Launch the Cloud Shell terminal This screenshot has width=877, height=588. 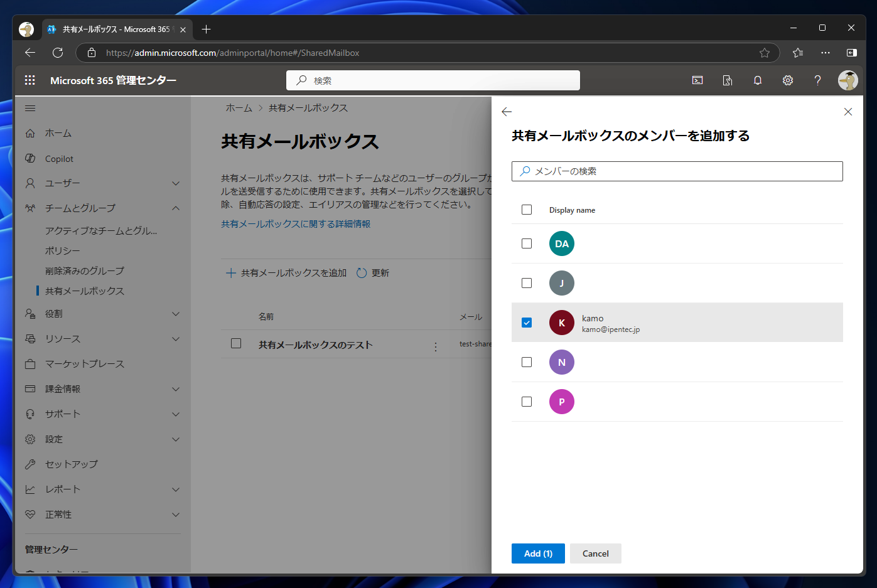697,80
